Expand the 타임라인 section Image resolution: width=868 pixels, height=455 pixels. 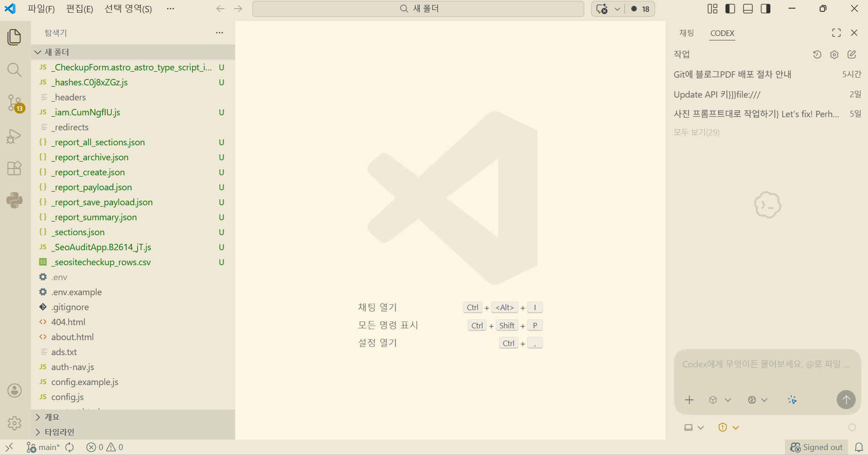tap(133, 432)
